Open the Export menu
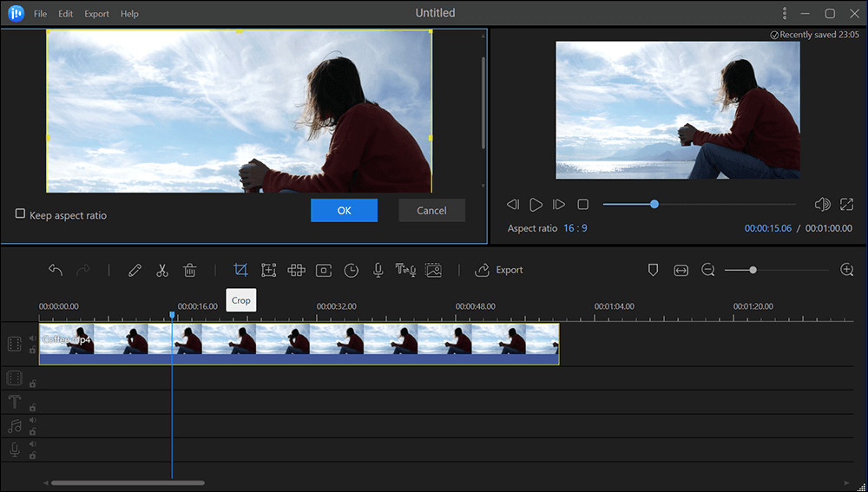 (x=96, y=14)
